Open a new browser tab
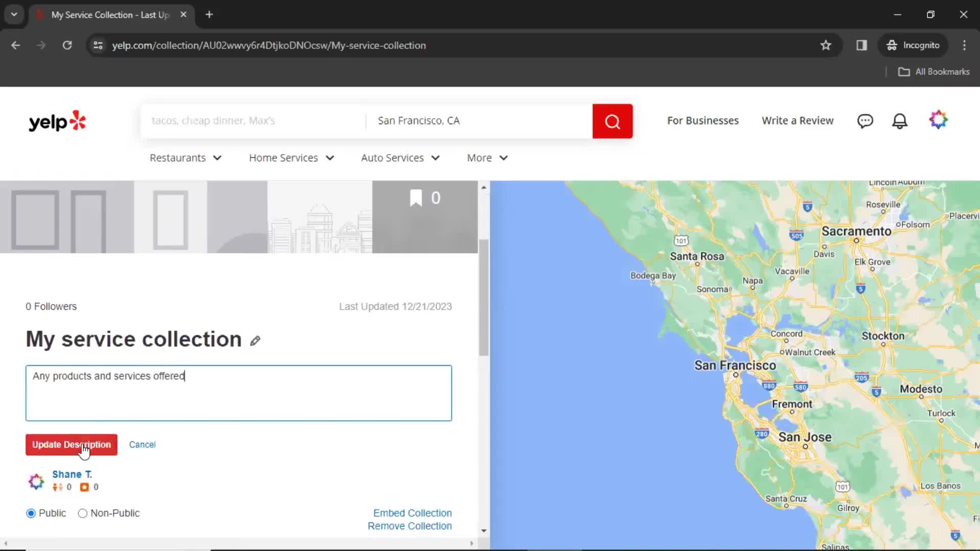Screen dimensions: 980x551 coord(209,15)
